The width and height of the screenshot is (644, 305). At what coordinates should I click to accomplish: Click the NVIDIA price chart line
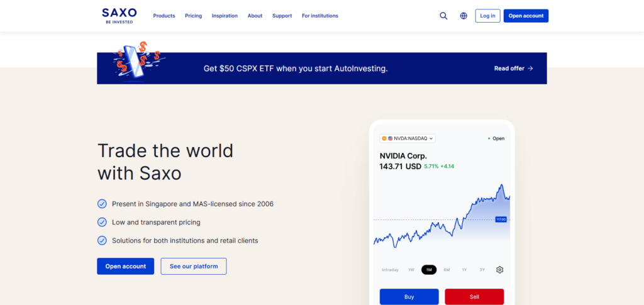pyautogui.click(x=442, y=218)
